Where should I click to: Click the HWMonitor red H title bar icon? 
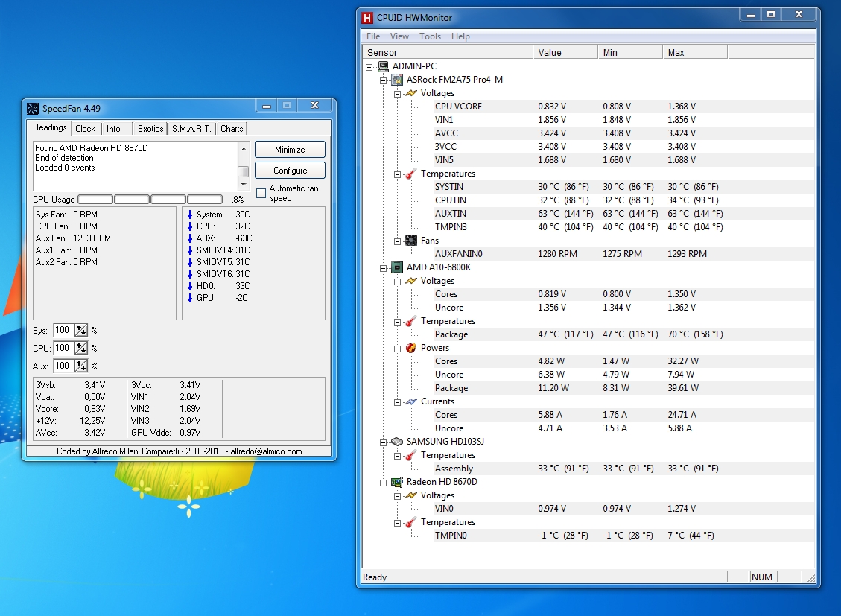click(x=367, y=18)
